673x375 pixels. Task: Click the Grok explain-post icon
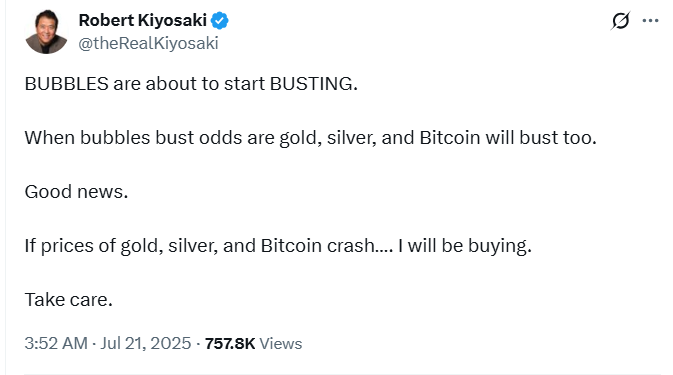[x=621, y=20]
